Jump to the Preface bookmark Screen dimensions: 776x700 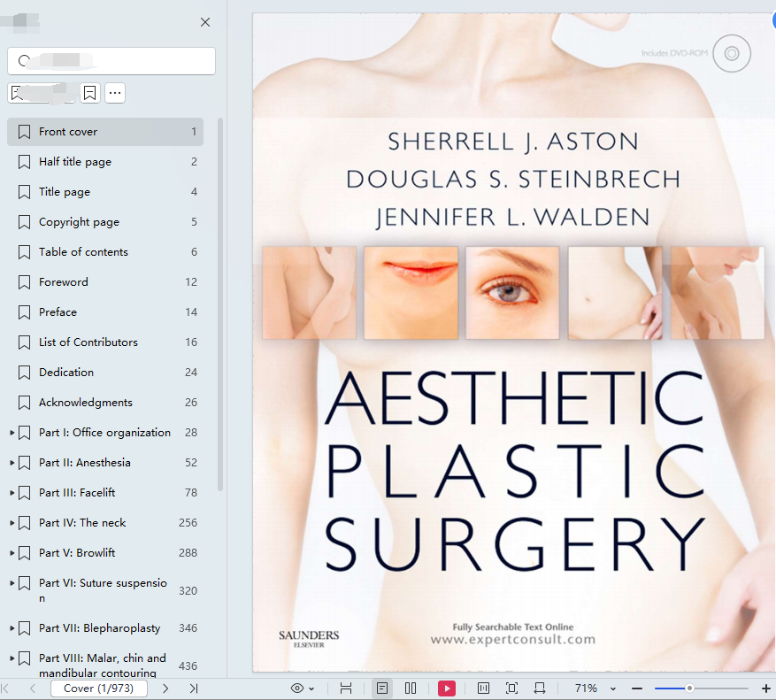click(x=105, y=312)
